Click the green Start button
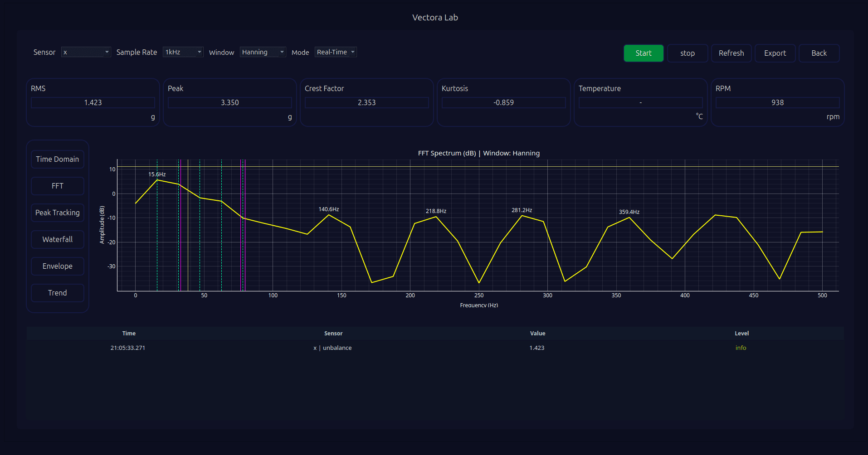The height and width of the screenshot is (455, 868). (644, 53)
